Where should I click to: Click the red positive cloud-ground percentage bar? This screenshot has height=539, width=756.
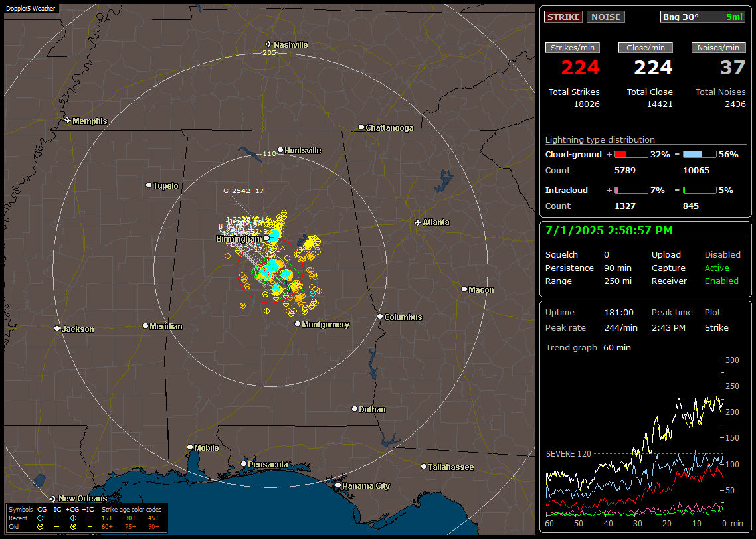tap(631, 154)
